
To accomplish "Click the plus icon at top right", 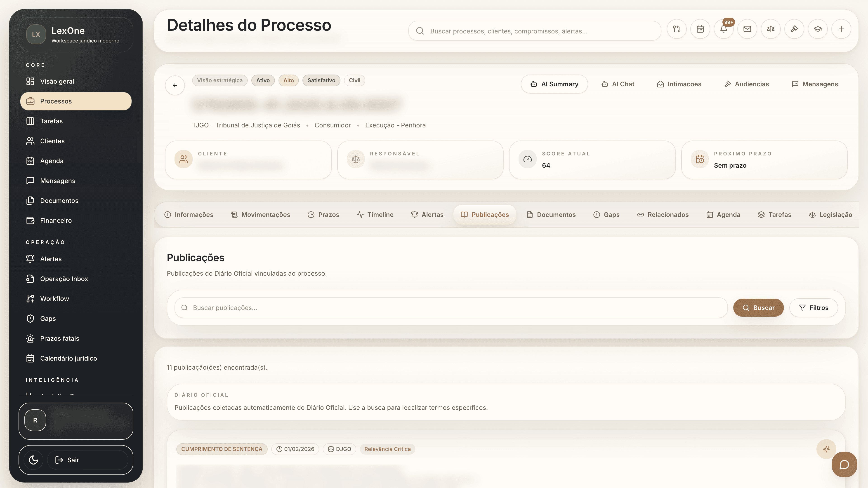I will pos(841,29).
